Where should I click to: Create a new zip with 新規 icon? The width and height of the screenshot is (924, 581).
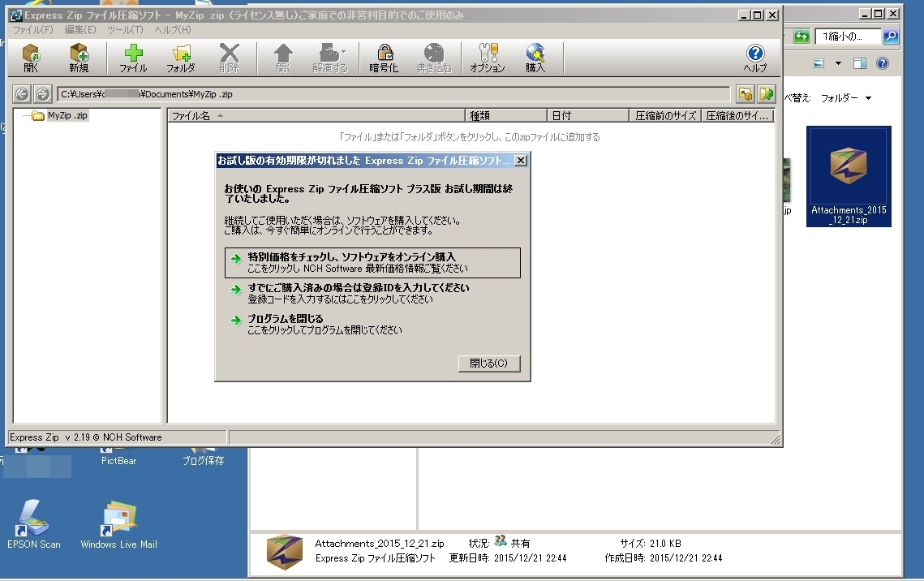click(79, 58)
